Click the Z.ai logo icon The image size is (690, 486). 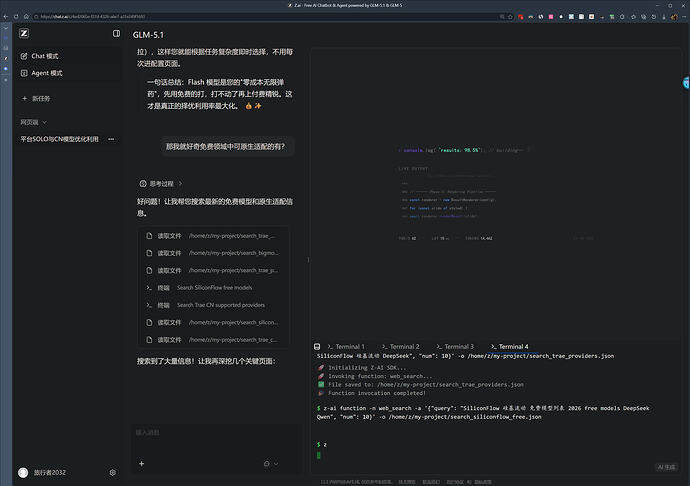click(24, 33)
